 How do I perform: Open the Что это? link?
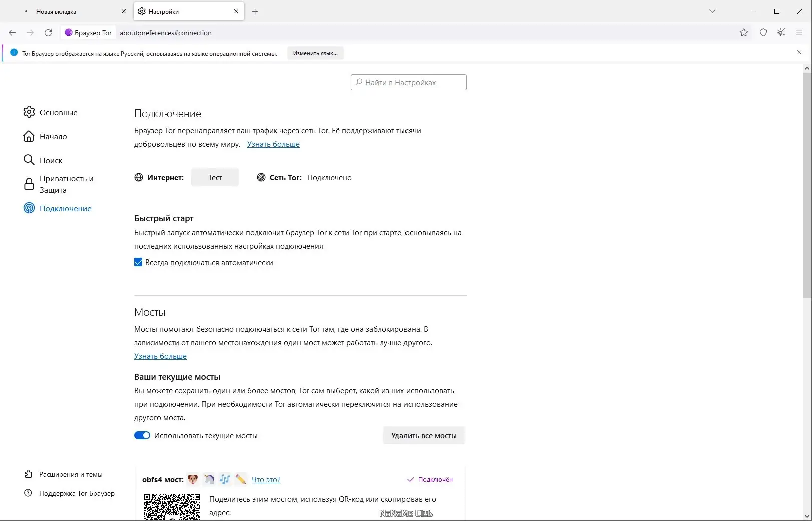pos(266,479)
